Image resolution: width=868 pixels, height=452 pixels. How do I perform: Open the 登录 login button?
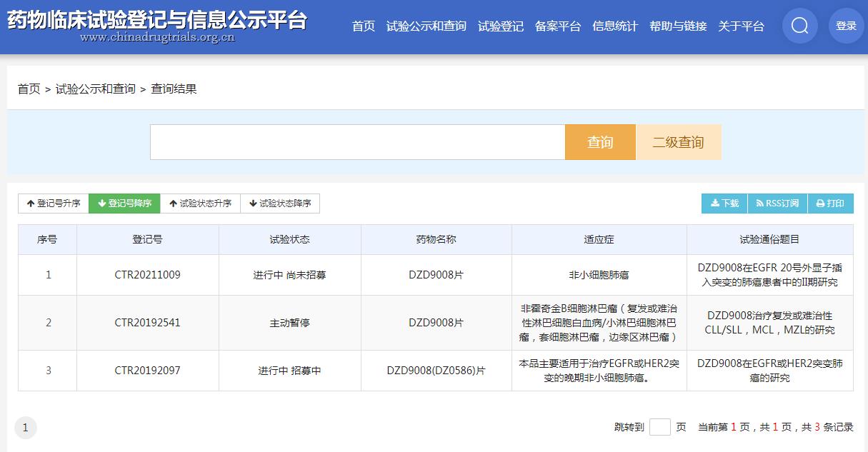click(x=846, y=26)
